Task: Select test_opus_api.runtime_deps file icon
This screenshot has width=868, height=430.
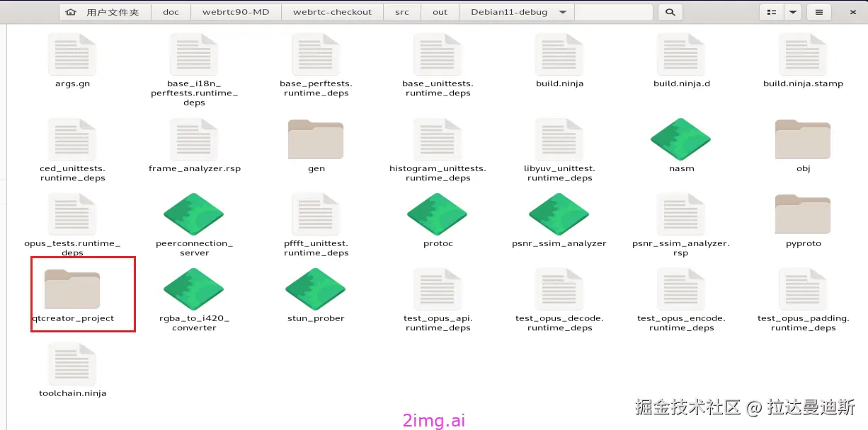Action: click(x=438, y=290)
